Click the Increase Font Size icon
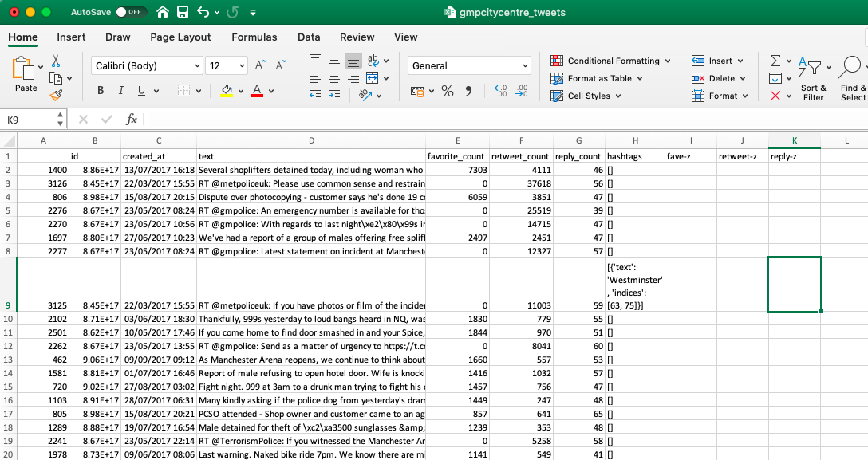Screen dimensions: 868x460 tap(260, 66)
